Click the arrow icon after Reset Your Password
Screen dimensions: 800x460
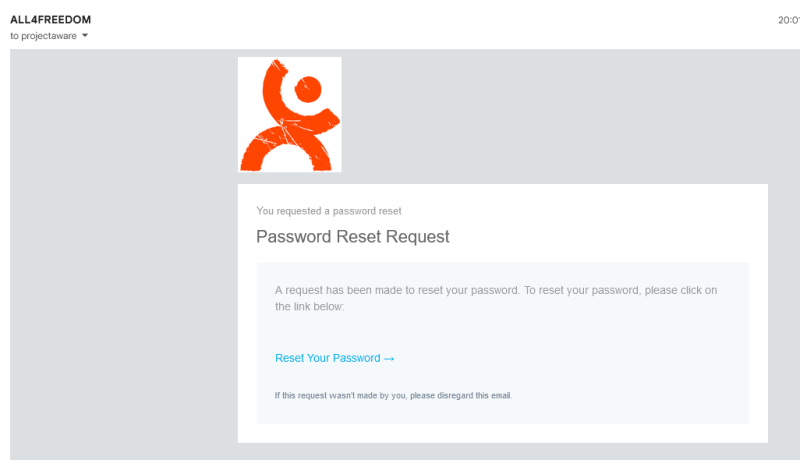tap(389, 359)
